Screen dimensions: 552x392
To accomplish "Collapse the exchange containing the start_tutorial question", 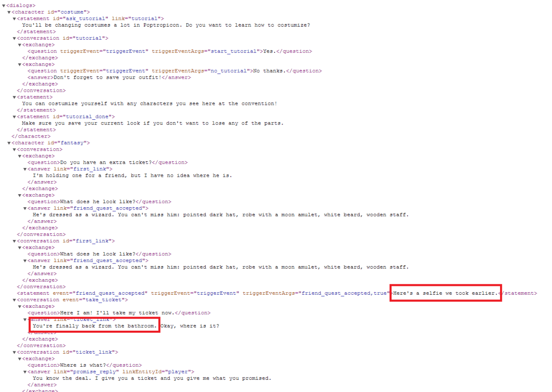I will [x=19, y=44].
